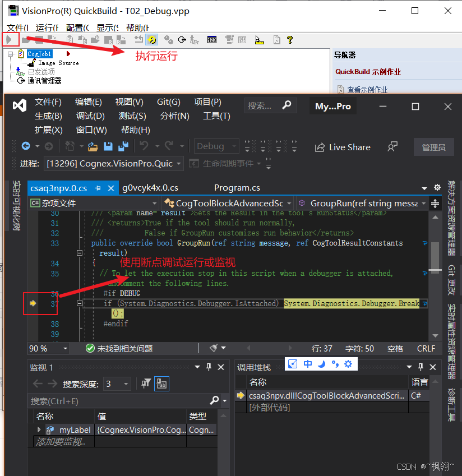Image resolution: width=462 pixels, height=476 pixels.
Task: Open 查看示例作业 link in navigator
Action: 367,90
